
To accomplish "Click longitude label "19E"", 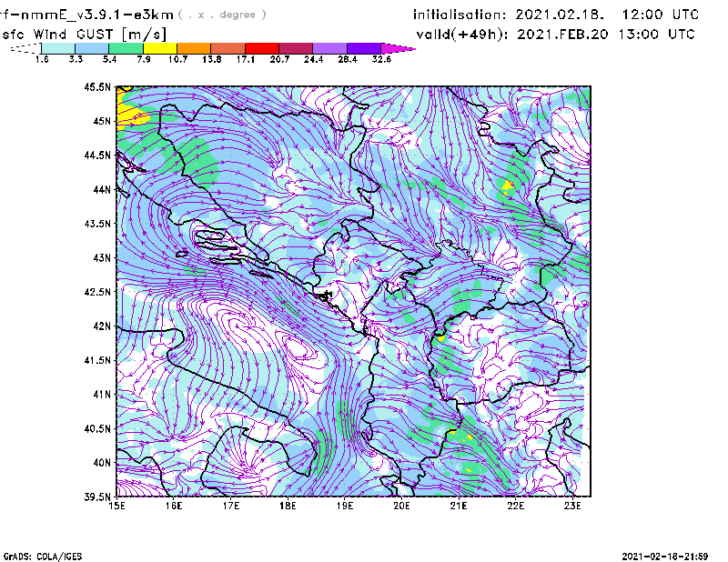I will pos(345,506).
